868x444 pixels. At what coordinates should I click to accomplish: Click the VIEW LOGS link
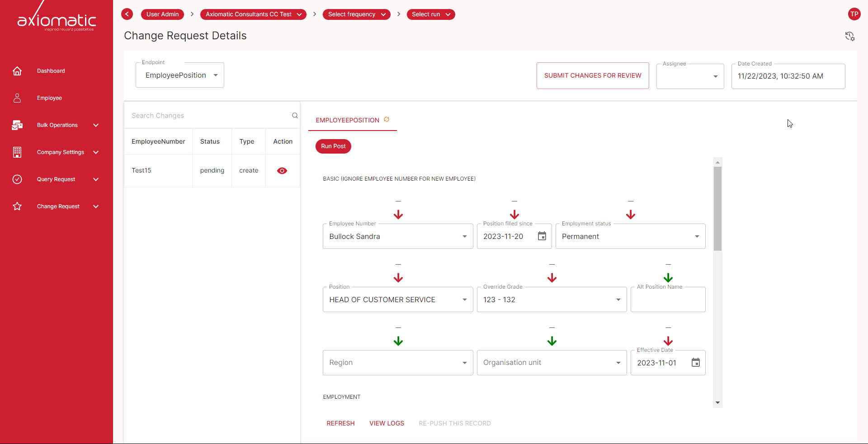(387, 423)
